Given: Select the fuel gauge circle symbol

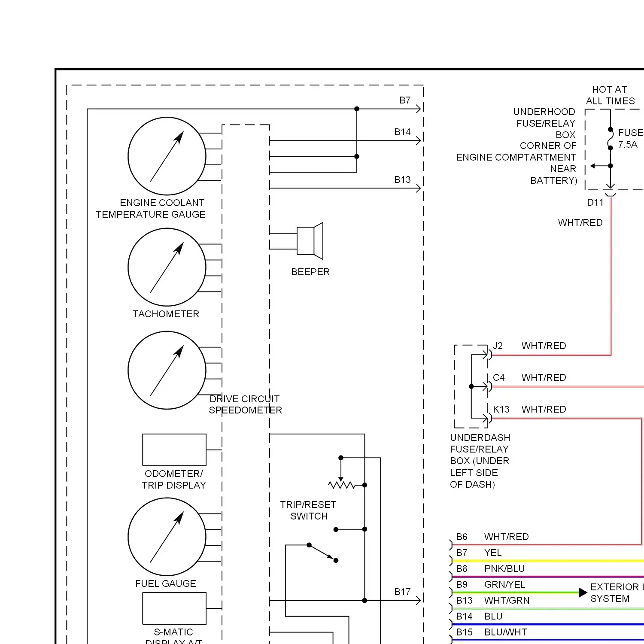Looking at the screenshot, I should pos(167,537).
